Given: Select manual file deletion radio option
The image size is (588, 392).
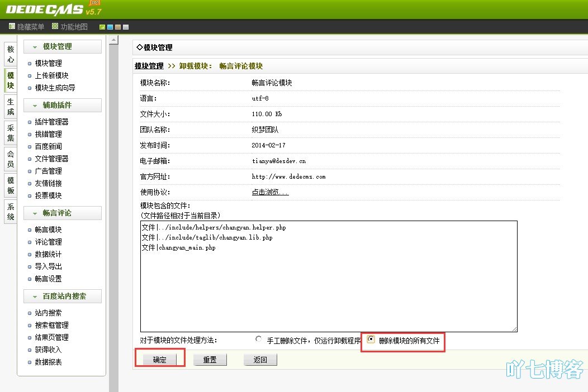Looking at the screenshot, I should point(258,339).
